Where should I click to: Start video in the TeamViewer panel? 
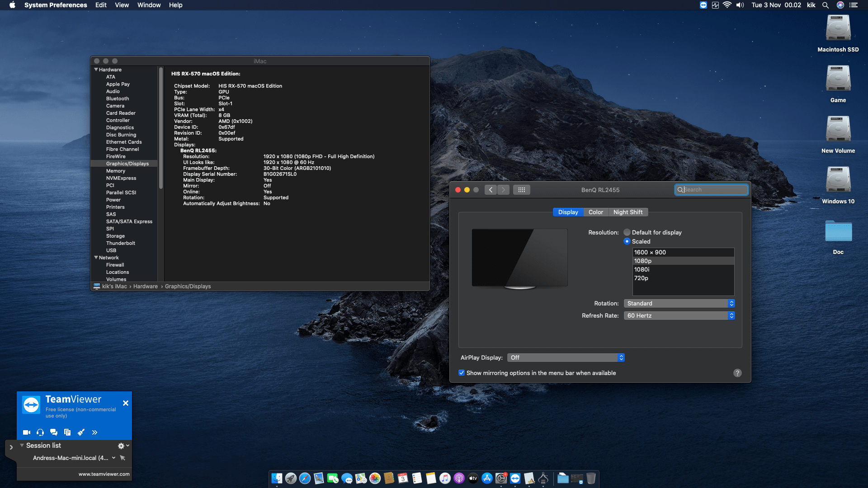click(x=27, y=432)
